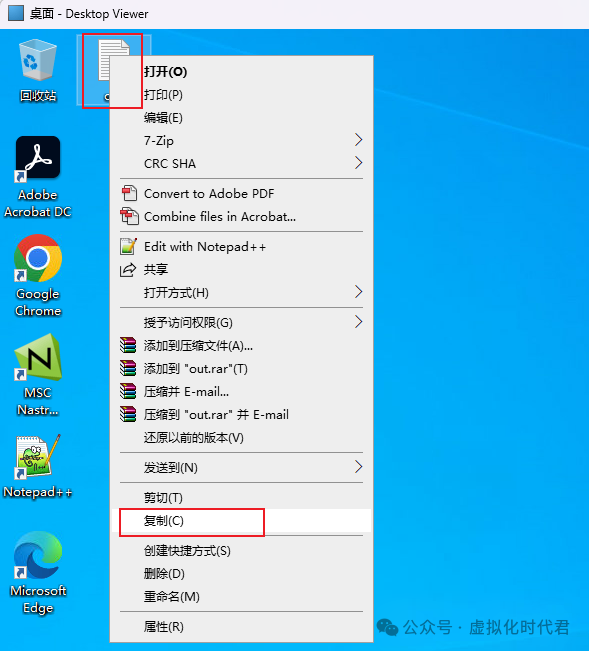589x651 pixels.
Task: Click the Google Chrome label text
Action: (x=38, y=302)
